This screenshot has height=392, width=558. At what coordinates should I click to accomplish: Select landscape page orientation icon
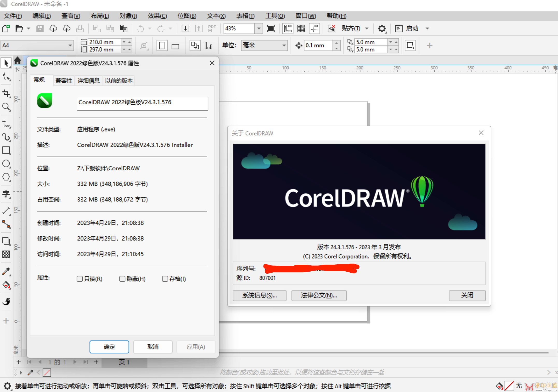click(x=175, y=46)
